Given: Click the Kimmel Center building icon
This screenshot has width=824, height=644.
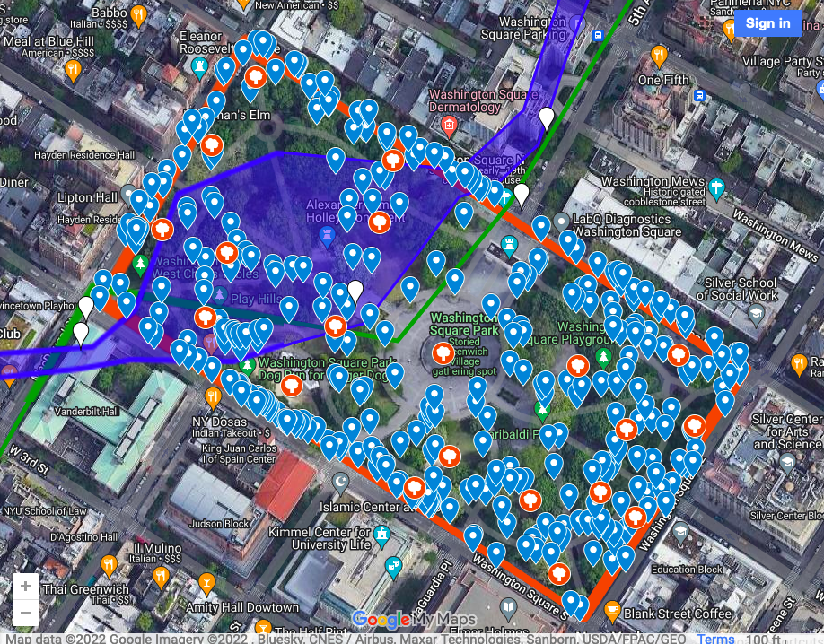Looking at the screenshot, I should 382,535.
